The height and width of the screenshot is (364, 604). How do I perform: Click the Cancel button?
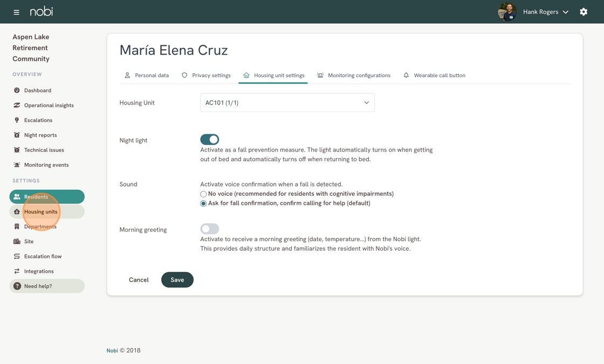click(139, 280)
